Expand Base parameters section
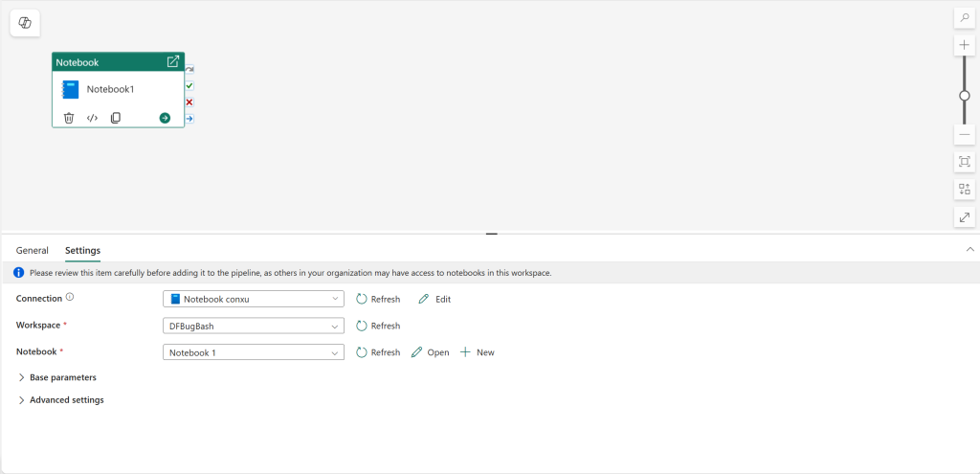980x474 pixels. point(56,377)
